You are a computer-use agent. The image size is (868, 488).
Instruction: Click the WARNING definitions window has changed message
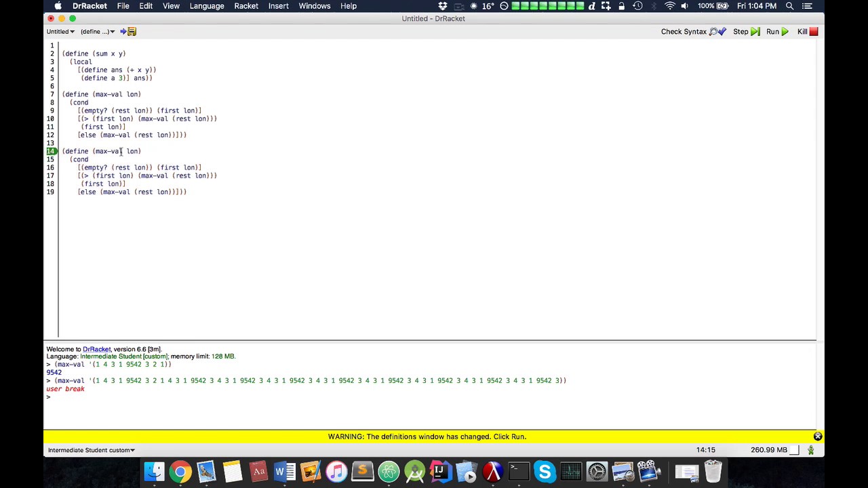click(427, 436)
